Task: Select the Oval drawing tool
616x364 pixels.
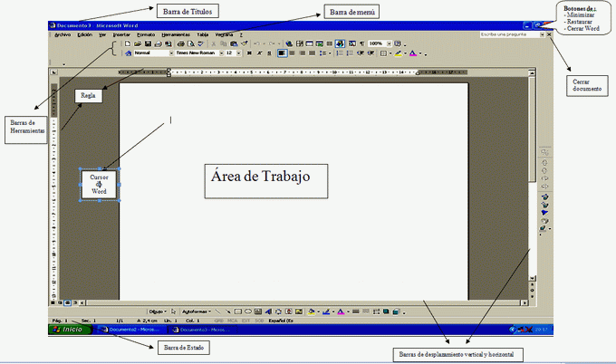Action: [248, 311]
